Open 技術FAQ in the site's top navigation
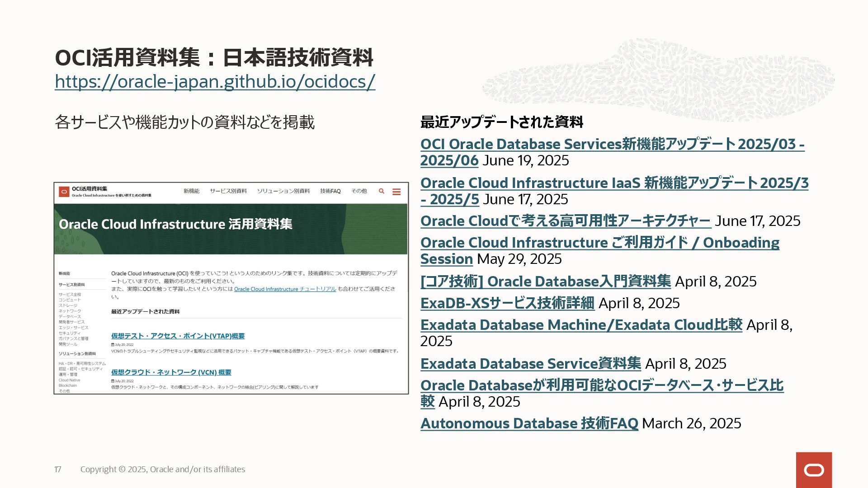Viewport: 868px width, 488px height. click(330, 191)
